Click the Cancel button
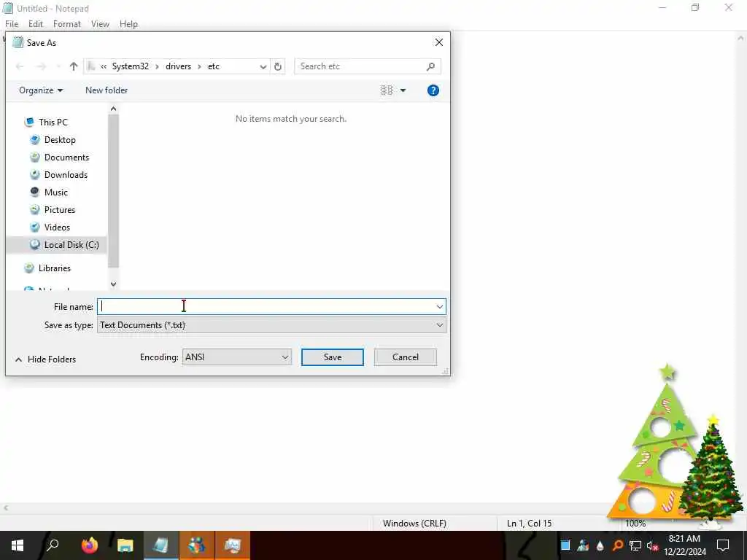The height and width of the screenshot is (560, 747). (406, 357)
